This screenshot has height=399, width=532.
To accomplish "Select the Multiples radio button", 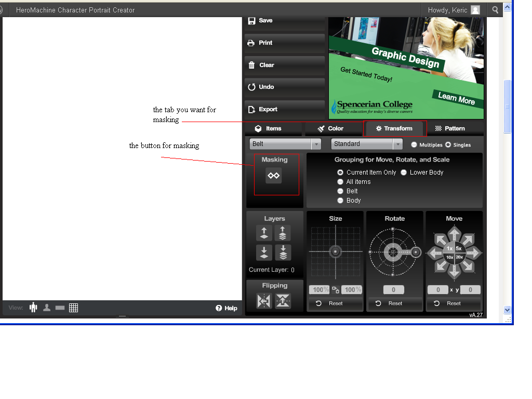I will pos(414,145).
